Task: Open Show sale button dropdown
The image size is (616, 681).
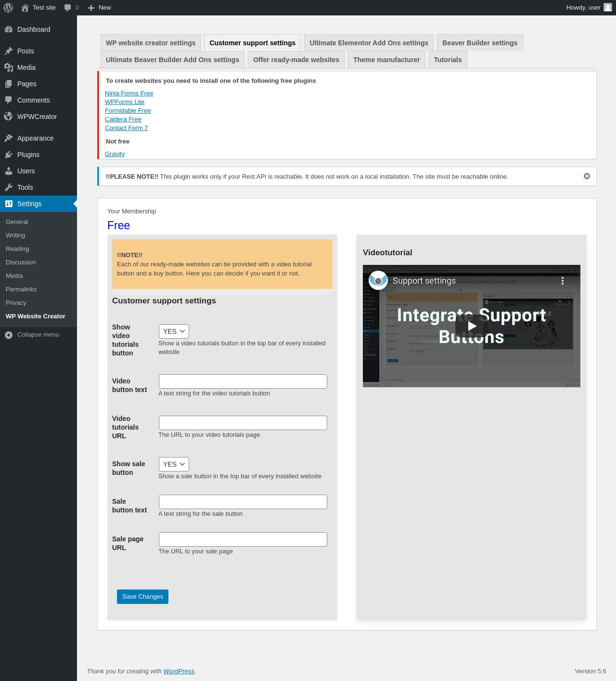Action: (174, 464)
